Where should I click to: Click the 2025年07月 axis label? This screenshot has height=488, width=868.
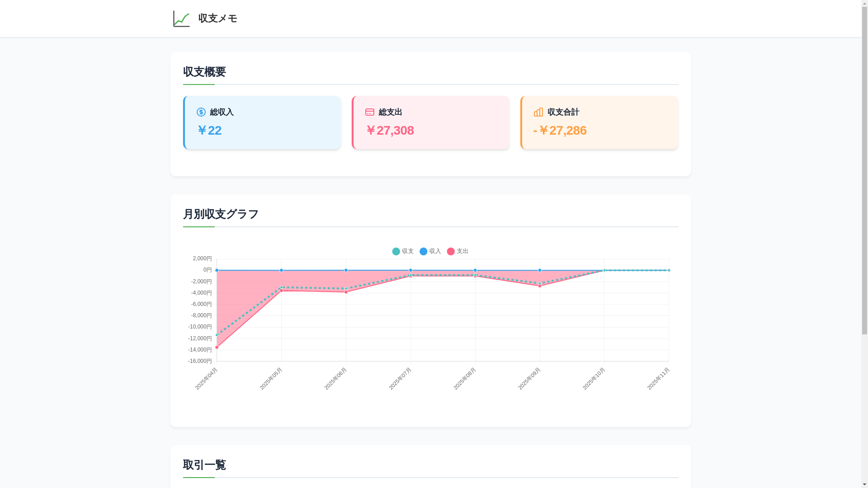[401, 379]
